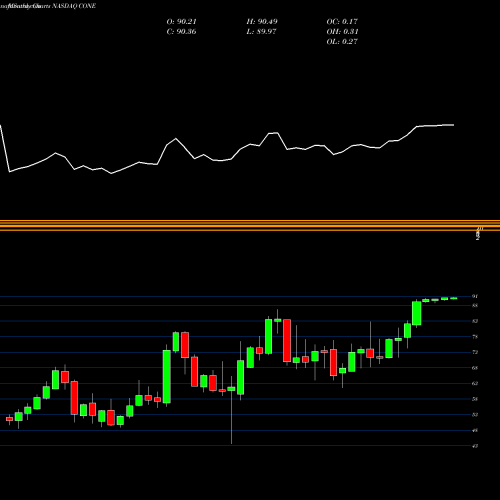500x500 pixels.
Task: Click the NASDAQ CONE chart title
Action: [74, 6]
